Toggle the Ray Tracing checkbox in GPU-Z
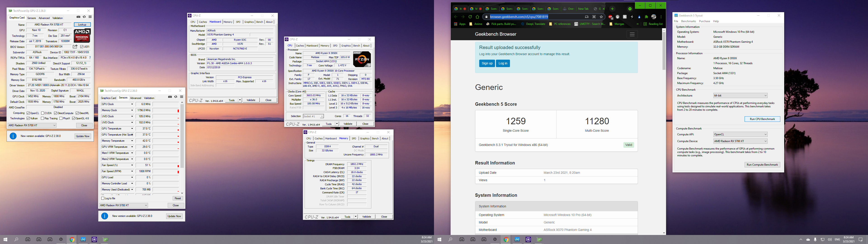The image size is (868, 244). (x=42, y=118)
